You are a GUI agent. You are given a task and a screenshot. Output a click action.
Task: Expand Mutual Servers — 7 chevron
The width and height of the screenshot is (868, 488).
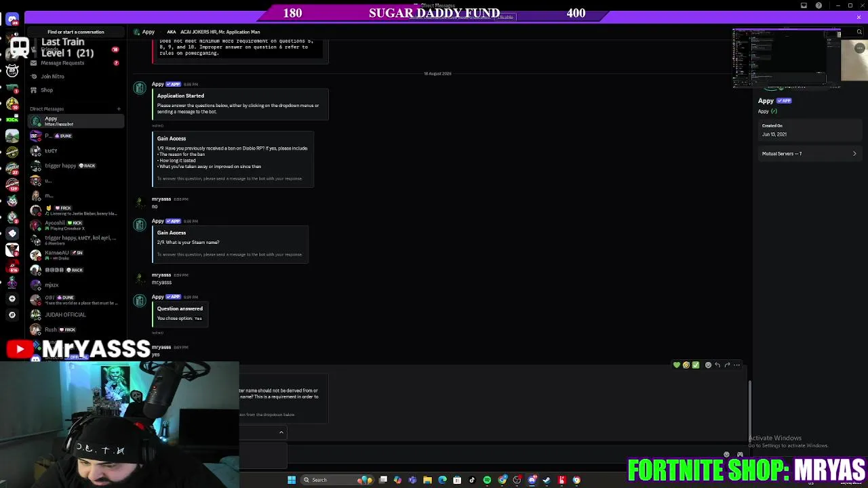point(854,154)
